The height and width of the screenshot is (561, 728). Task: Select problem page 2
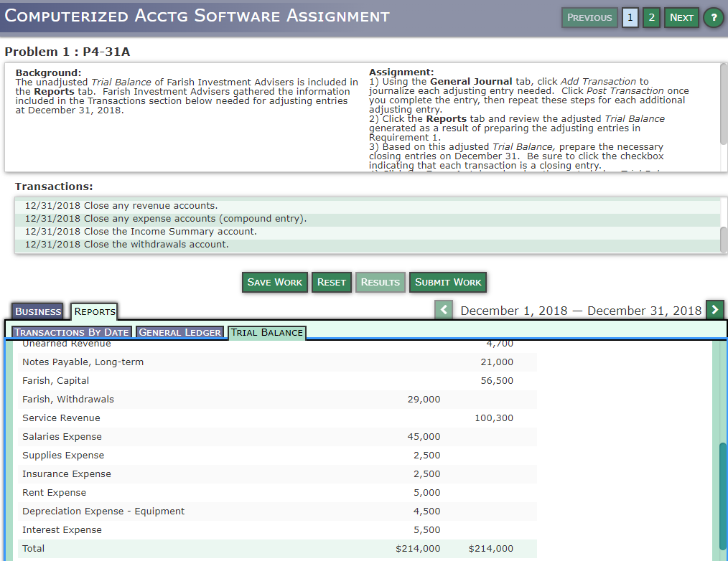click(651, 18)
